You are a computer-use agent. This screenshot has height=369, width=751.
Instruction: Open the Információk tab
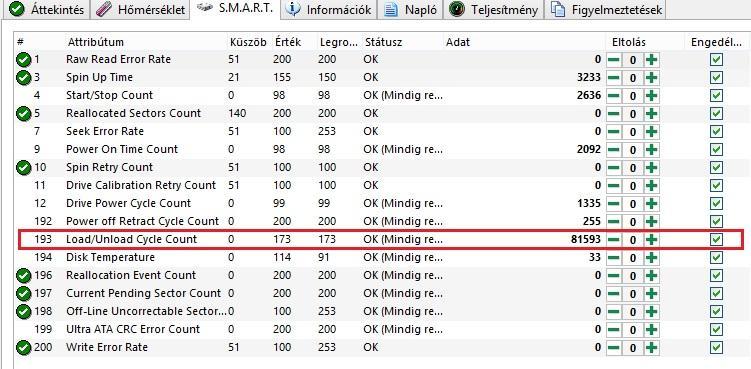click(328, 10)
